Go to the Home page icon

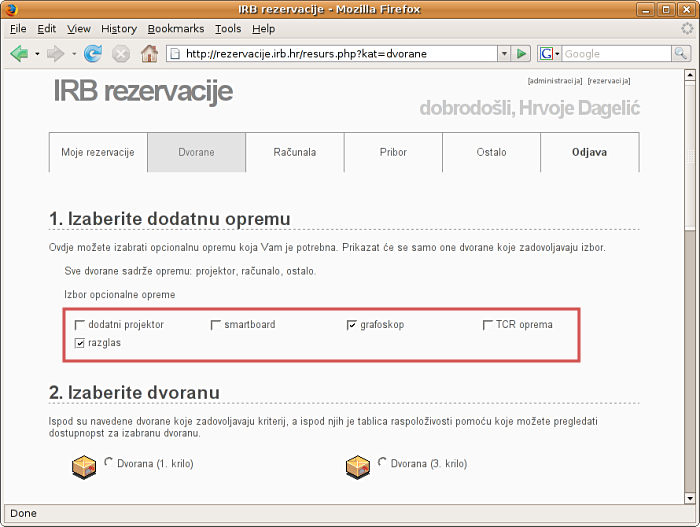[x=149, y=53]
